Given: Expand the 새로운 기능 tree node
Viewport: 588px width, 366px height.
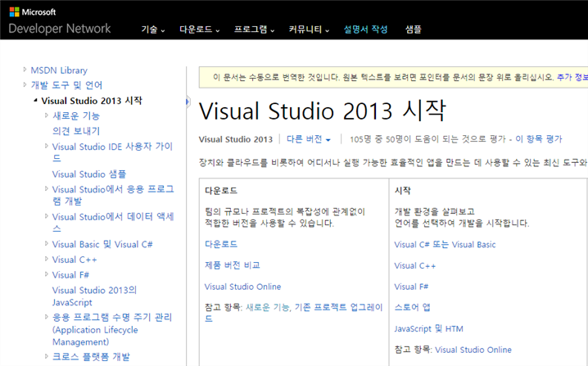Looking at the screenshot, I should tap(47, 115).
